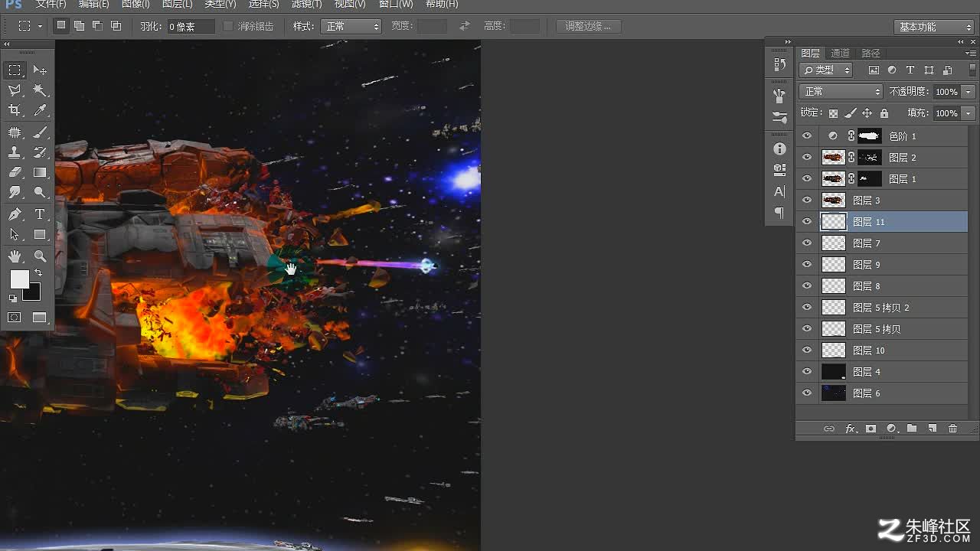The image size is (980, 551).
Task: Open the History panel icon
Action: tap(779, 64)
